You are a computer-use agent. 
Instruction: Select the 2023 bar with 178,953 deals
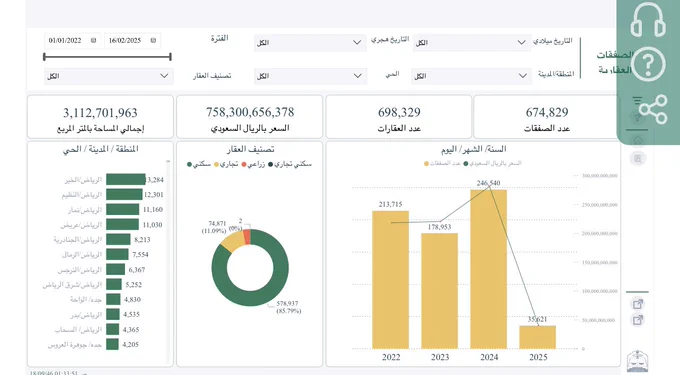tap(439, 291)
